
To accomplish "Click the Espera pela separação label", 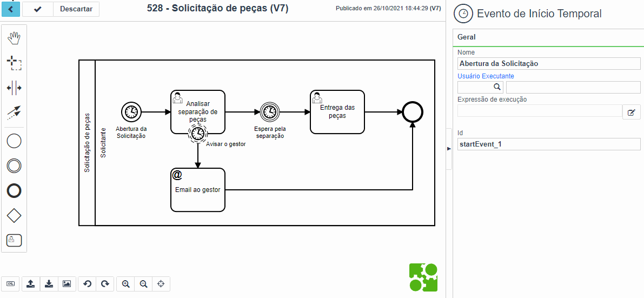I will pyautogui.click(x=269, y=132).
